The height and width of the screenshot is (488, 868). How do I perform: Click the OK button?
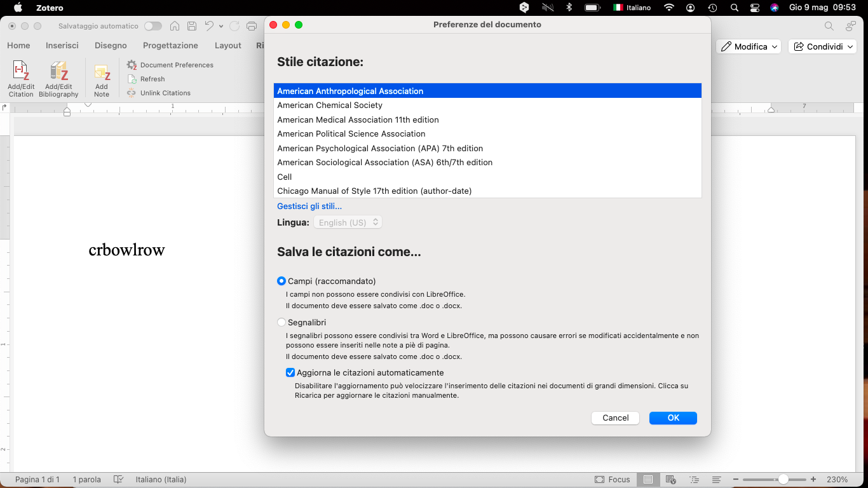pyautogui.click(x=673, y=417)
